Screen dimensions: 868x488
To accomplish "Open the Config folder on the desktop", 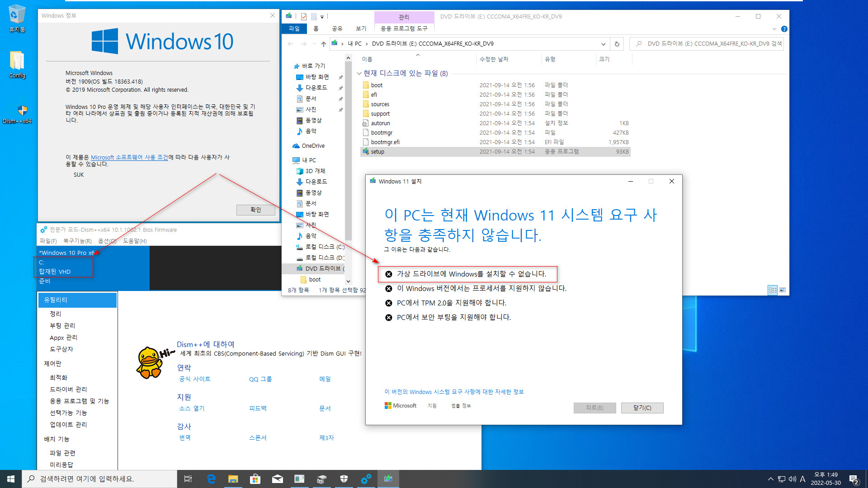I will coord(17,65).
